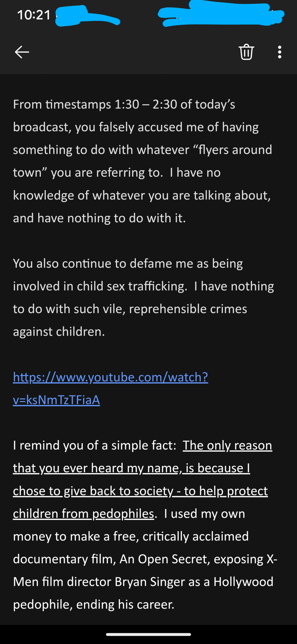The height and width of the screenshot is (644, 297).
Task: Open the three-dot more options menu
Action: [x=279, y=52]
